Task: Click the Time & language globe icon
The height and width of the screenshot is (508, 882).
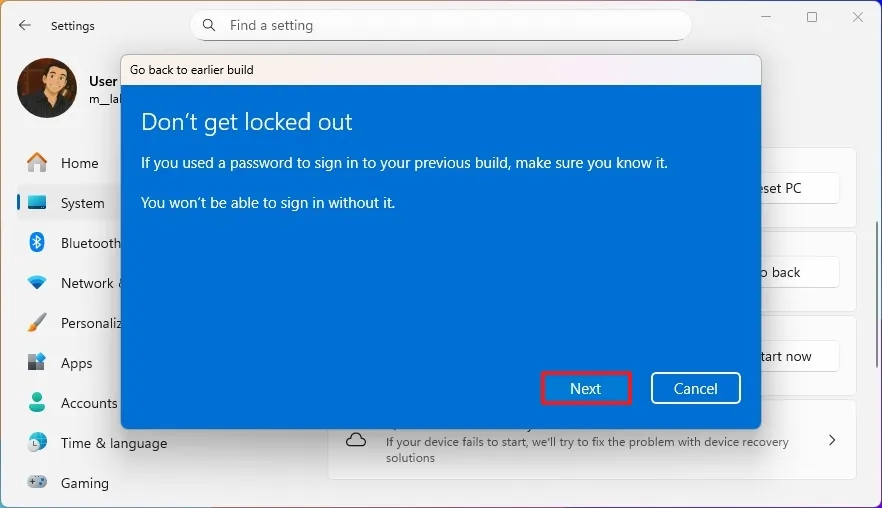Action: pos(37,443)
